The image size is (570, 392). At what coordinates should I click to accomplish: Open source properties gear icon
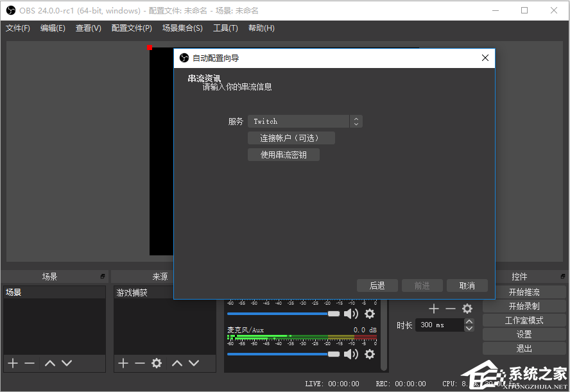pos(157,363)
